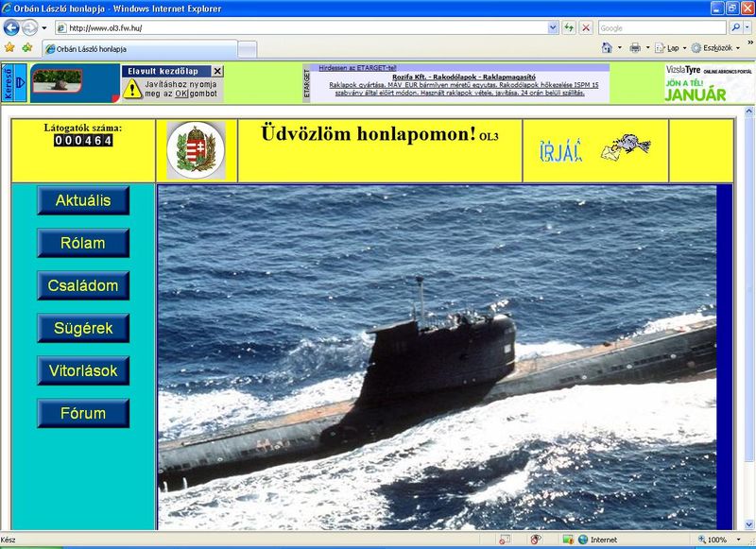Click the magnifier Search icon
The image size is (756, 549).
pyautogui.click(x=735, y=28)
